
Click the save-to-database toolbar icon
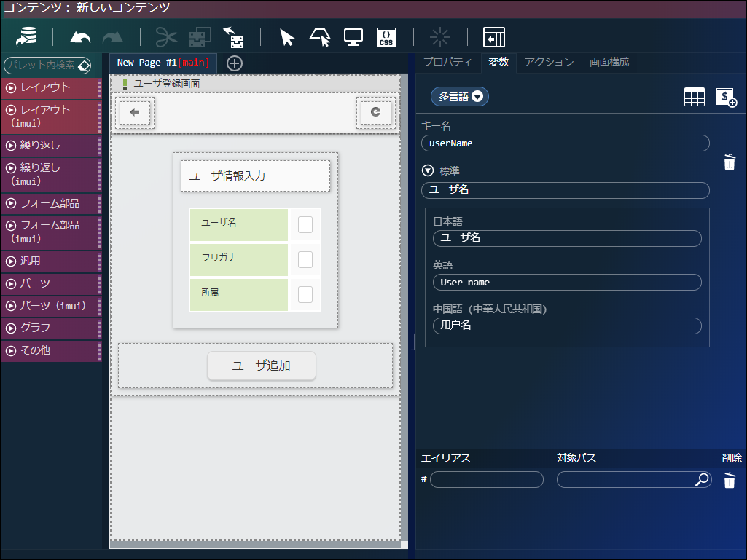tap(27, 36)
